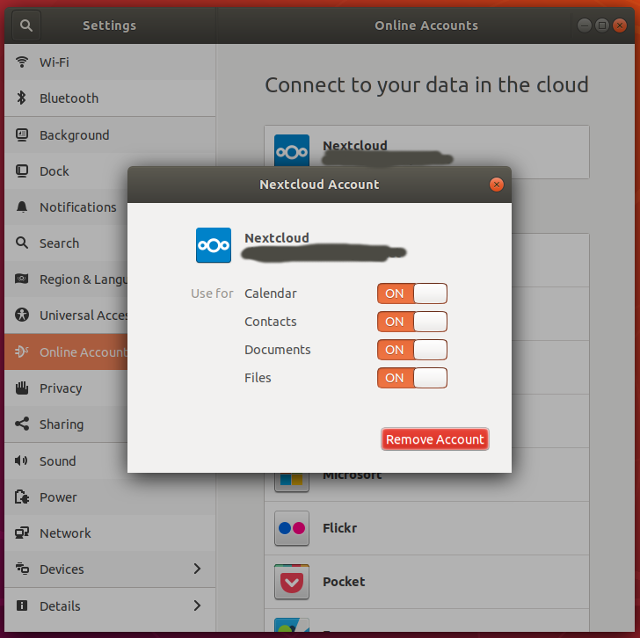Toggle off Calendar sync switch
The width and height of the screenshot is (640, 638).
(x=412, y=293)
